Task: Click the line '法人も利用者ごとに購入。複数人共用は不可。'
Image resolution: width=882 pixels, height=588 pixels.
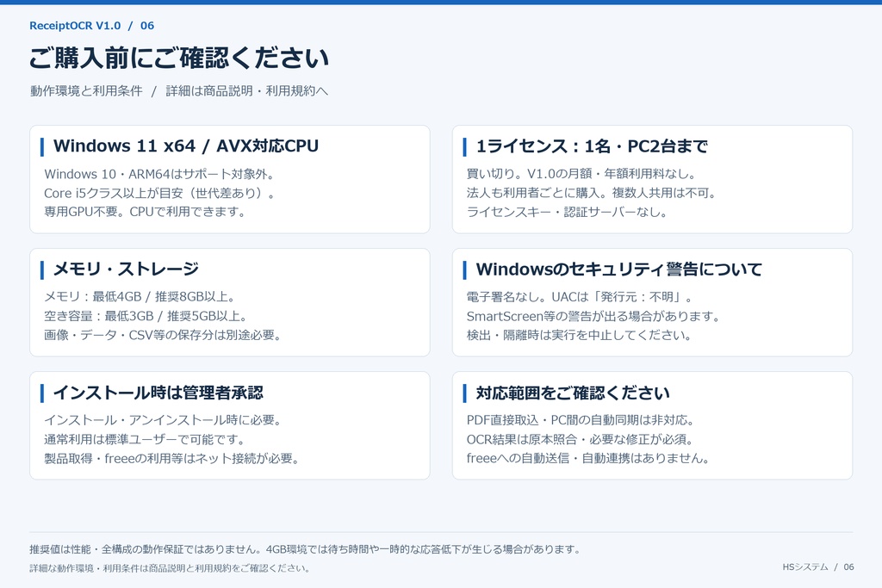Action: pos(591,194)
